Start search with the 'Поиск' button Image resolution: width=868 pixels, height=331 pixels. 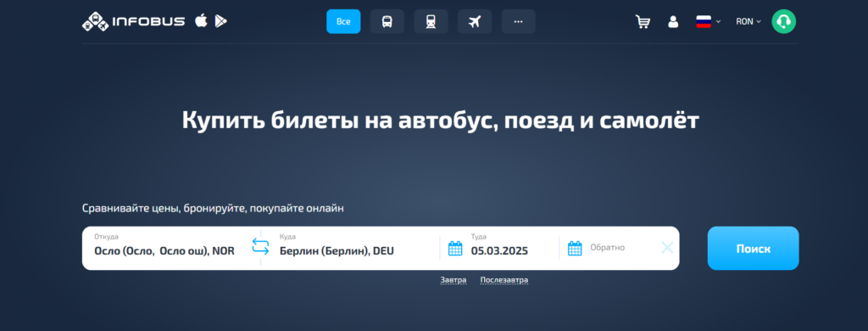[754, 249]
